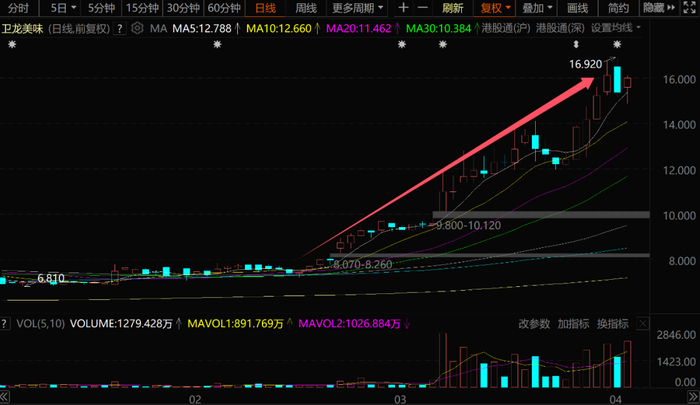Select the 日线 daily chart tab
This screenshot has height=405, width=700.
(x=265, y=8)
